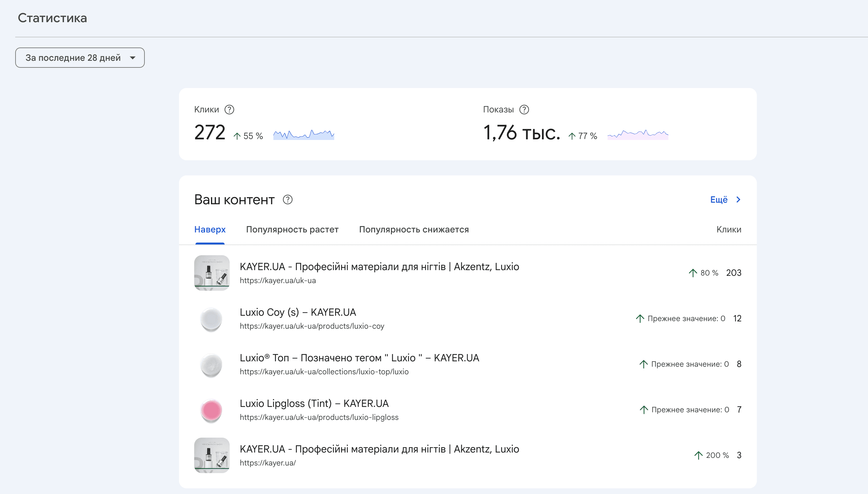Click the 272 clicks total
The image size is (868, 494).
[210, 132]
